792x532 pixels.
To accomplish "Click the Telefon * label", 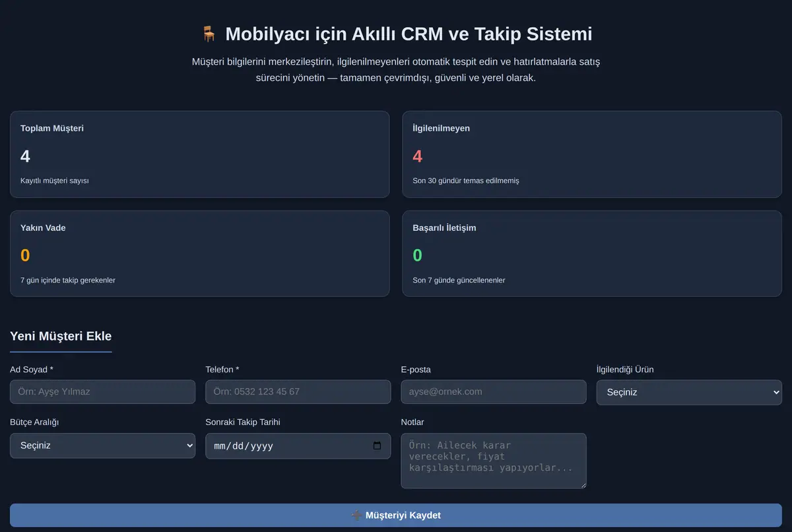I will coord(222,370).
